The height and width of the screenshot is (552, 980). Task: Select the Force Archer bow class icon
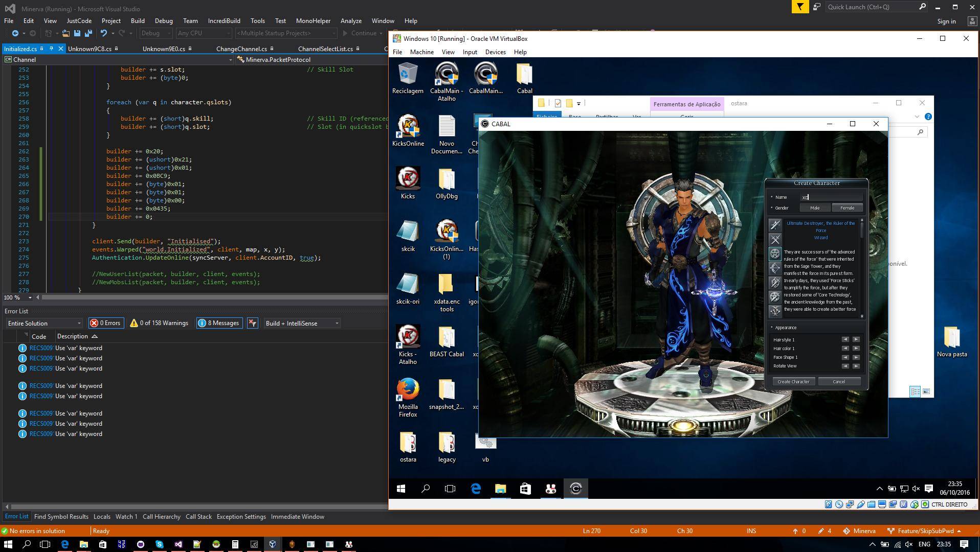point(775,268)
